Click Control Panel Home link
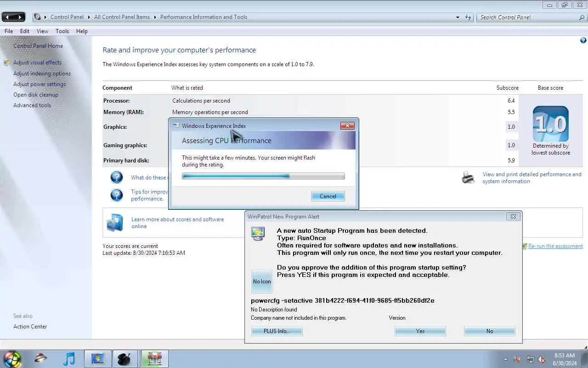 tap(38, 46)
